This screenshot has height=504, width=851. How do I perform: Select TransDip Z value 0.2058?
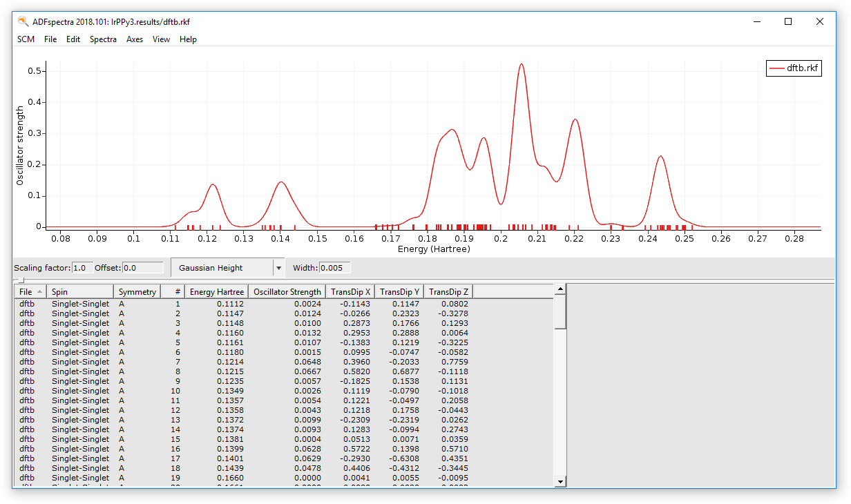tap(455, 400)
